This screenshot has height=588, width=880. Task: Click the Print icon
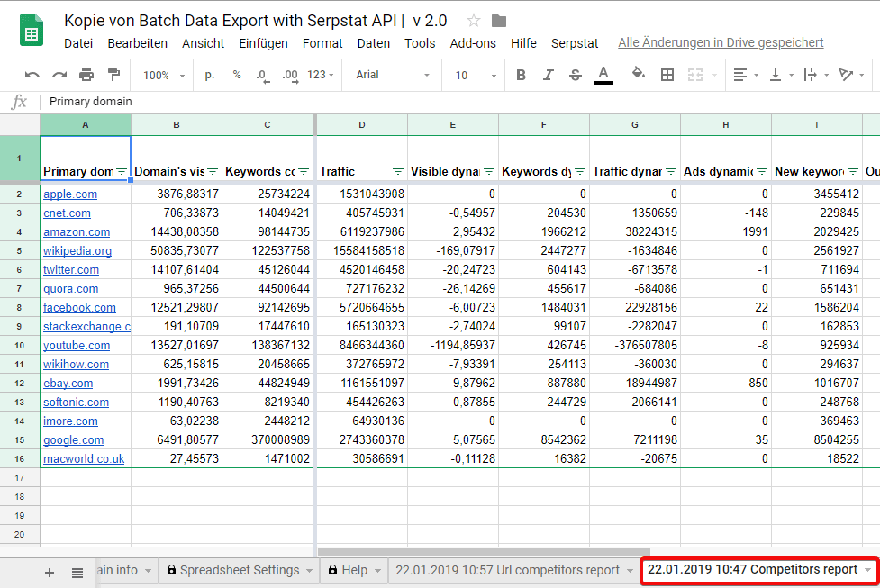coord(86,75)
